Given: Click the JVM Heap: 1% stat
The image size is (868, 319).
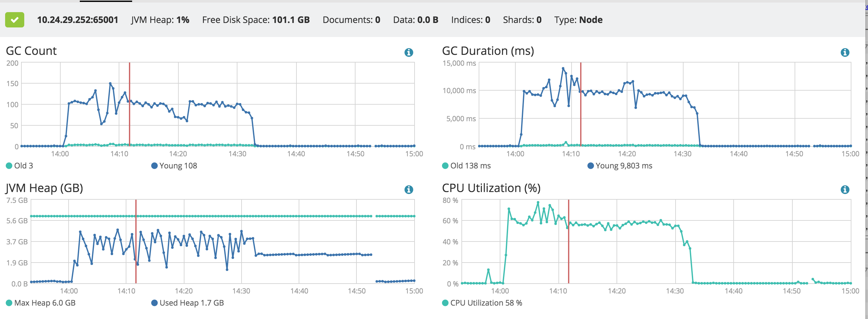Looking at the screenshot, I should tap(160, 20).
